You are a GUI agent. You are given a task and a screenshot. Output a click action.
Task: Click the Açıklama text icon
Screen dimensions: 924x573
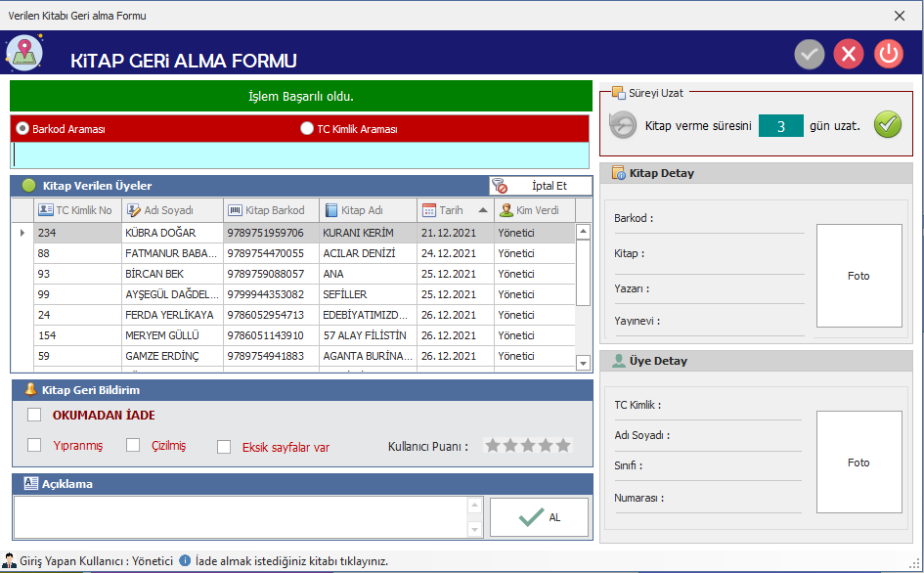30,483
